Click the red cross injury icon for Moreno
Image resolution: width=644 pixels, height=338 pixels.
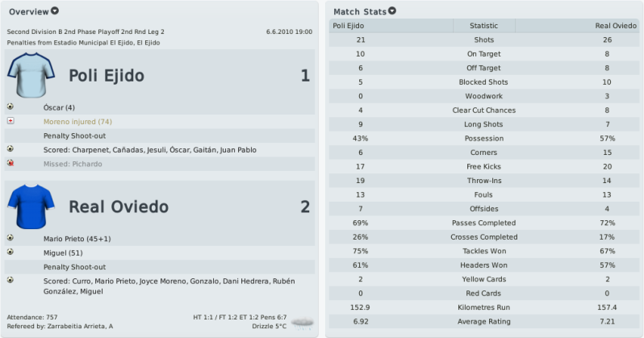tap(10, 121)
